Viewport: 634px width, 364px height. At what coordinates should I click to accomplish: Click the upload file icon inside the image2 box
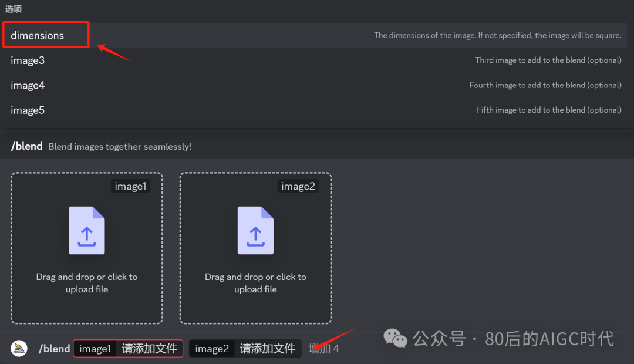255,231
